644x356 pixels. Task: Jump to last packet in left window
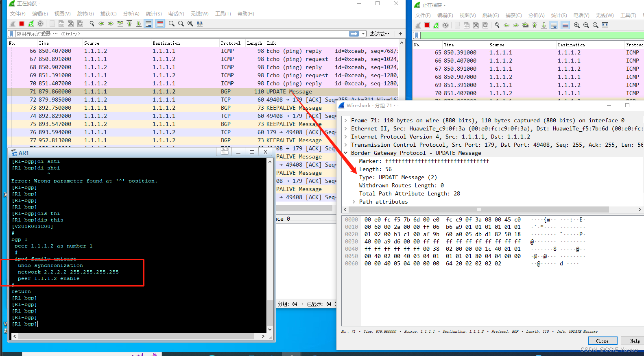(x=139, y=24)
